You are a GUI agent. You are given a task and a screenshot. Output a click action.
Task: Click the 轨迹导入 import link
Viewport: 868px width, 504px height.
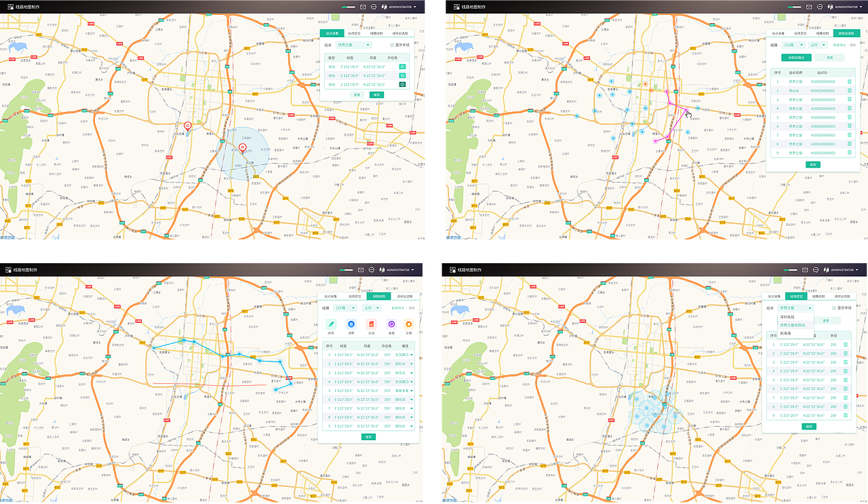(838, 45)
